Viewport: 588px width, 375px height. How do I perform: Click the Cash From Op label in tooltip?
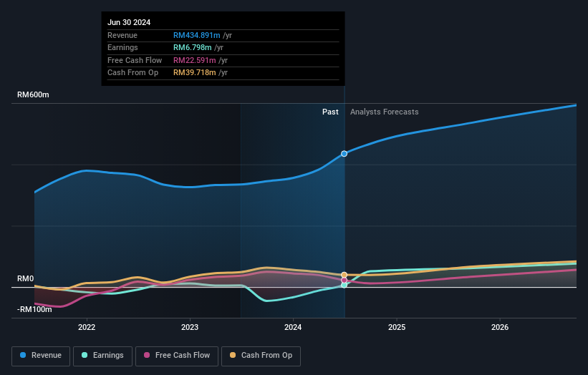[132, 73]
